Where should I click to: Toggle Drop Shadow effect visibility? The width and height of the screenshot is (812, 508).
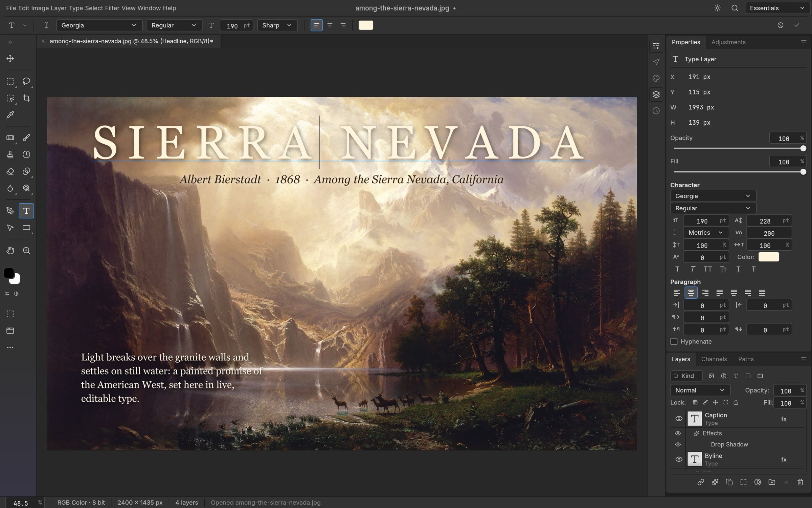pos(678,444)
